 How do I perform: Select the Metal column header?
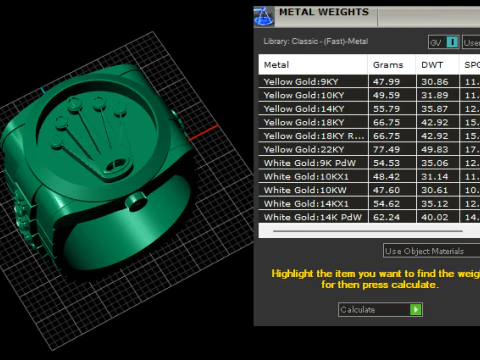point(313,65)
